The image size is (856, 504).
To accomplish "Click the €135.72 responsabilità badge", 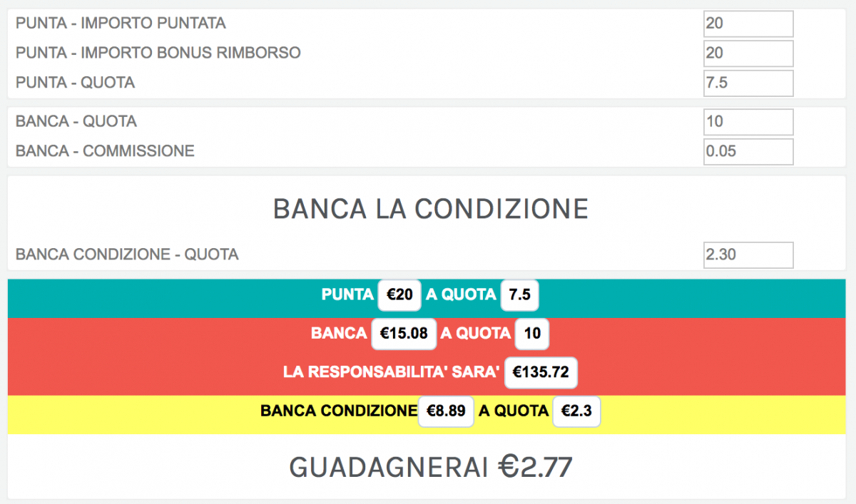I will point(541,373).
